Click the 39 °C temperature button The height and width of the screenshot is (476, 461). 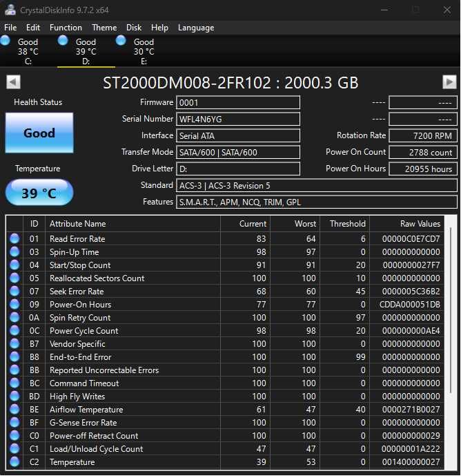(39, 193)
